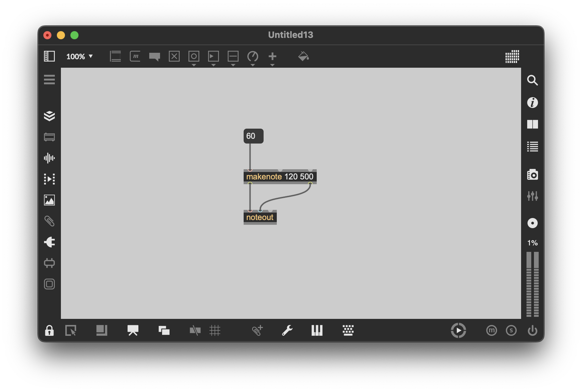
Task: Click the noteout object box
Action: point(260,217)
